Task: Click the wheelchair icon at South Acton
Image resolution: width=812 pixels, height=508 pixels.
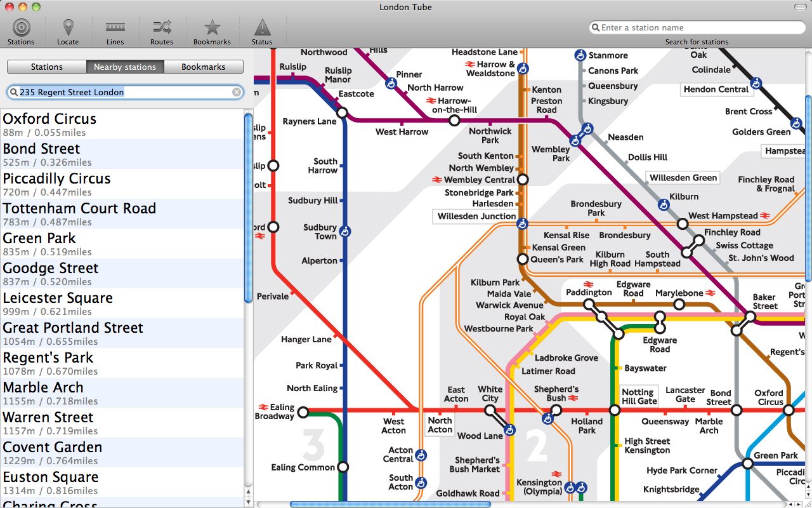Action: click(x=420, y=483)
